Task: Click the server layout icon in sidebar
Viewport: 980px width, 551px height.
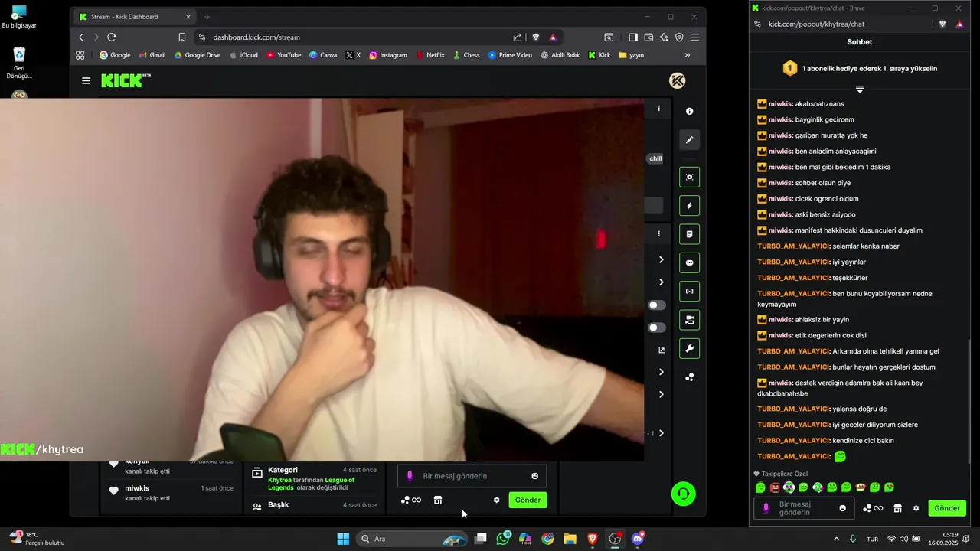Action: pos(689,320)
